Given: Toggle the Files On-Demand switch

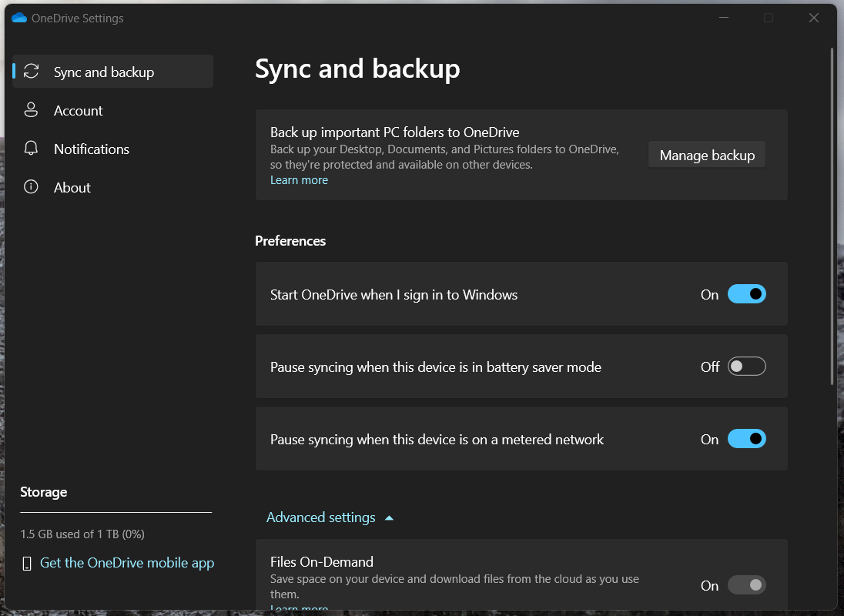Looking at the screenshot, I should click(x=746, y=584).
